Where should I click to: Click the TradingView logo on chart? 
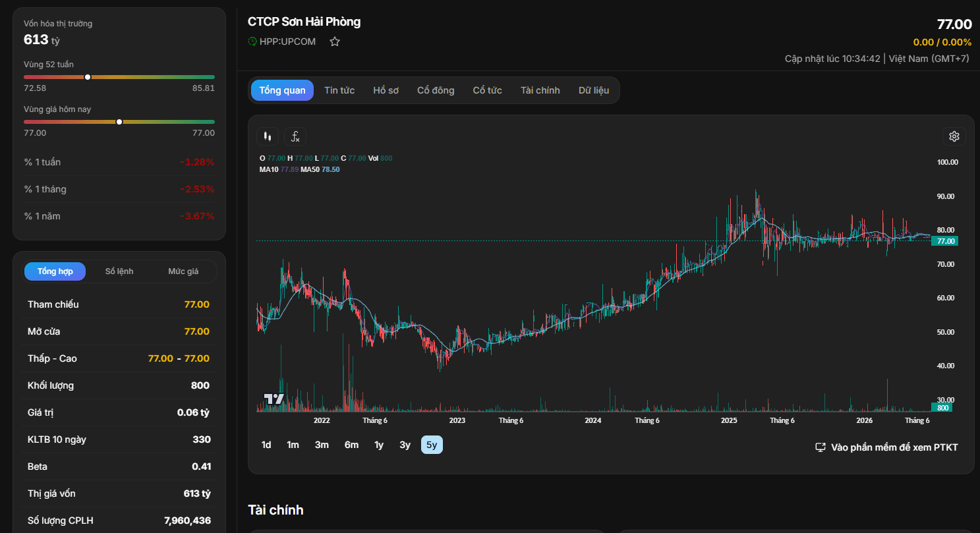tap(274, 399)
